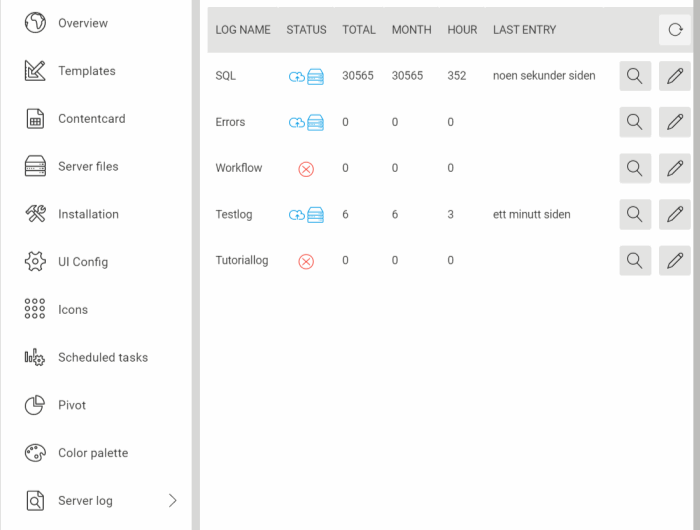This screenshot has height=530, width=700.
Task: Edit the Workflow log using pencil icon
Action: [x=675, y=168]
